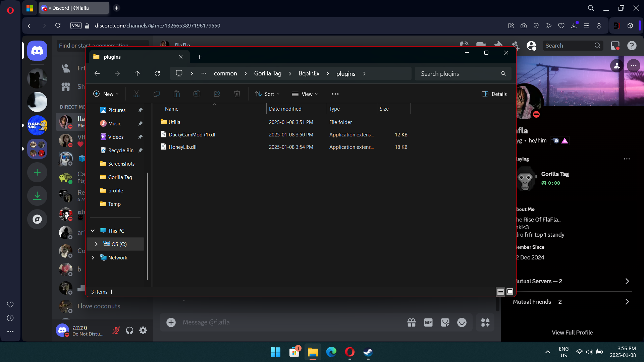Expand OS (C:) drive tree node

(x=96, y=244)
